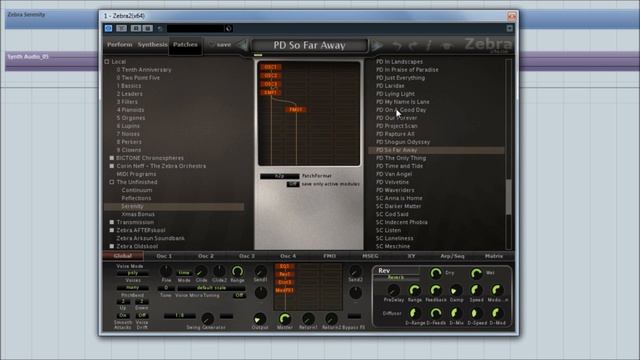Open the Swing Generator 1:8 dropdown

point(180,316)
